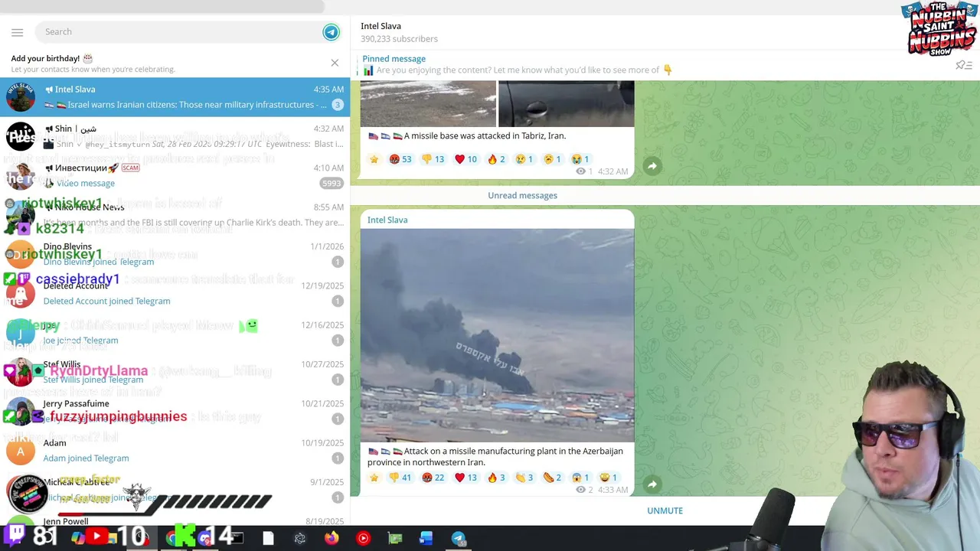Open the pinned messages list icon
980x551 pixels.
pos(964,65)
